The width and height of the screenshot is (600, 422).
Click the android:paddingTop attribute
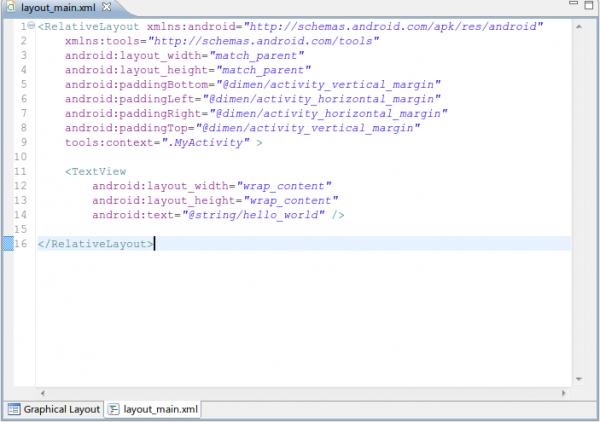[x=243, y=128]
